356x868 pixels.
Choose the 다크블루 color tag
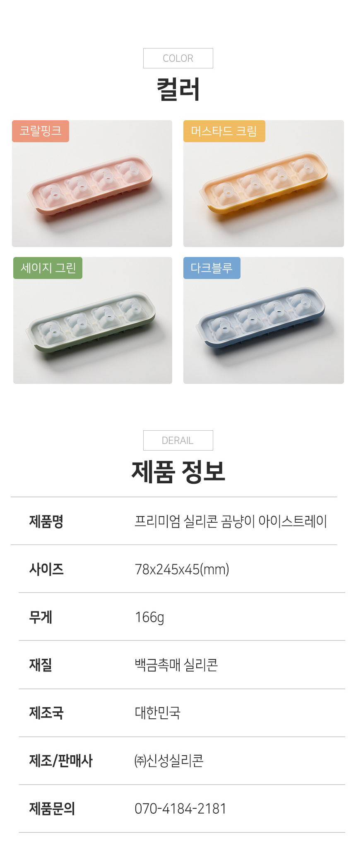point(212,268)
